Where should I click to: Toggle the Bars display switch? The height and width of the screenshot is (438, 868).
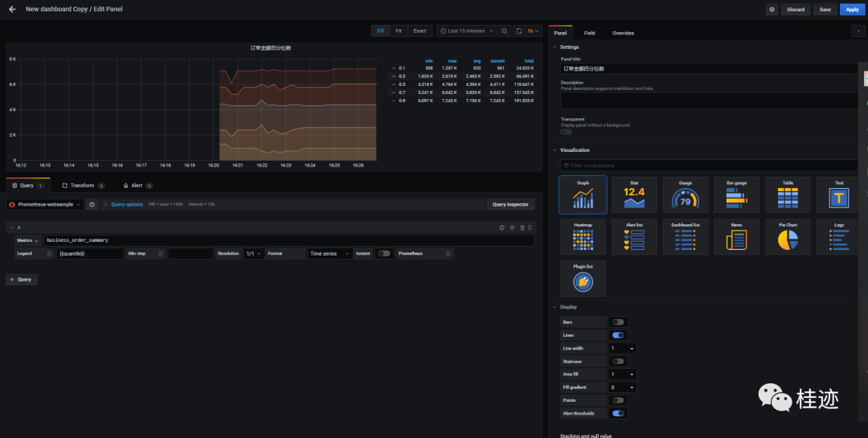(618, 322)
